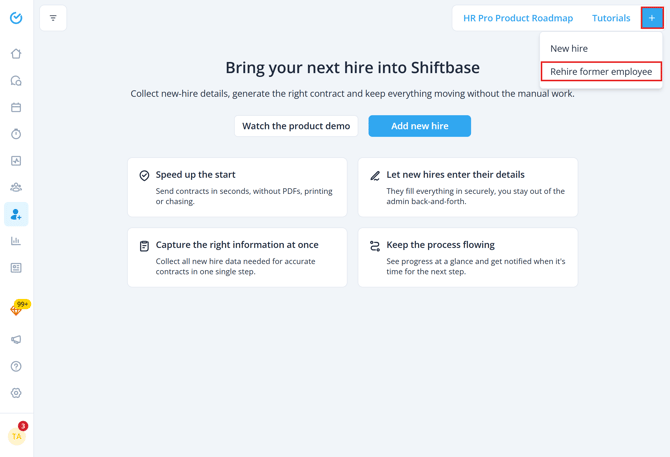Image resolution: width=670 pixels, height=457 pixels.
Task: Open the bar chart reports icon
Action: (16, 241)
